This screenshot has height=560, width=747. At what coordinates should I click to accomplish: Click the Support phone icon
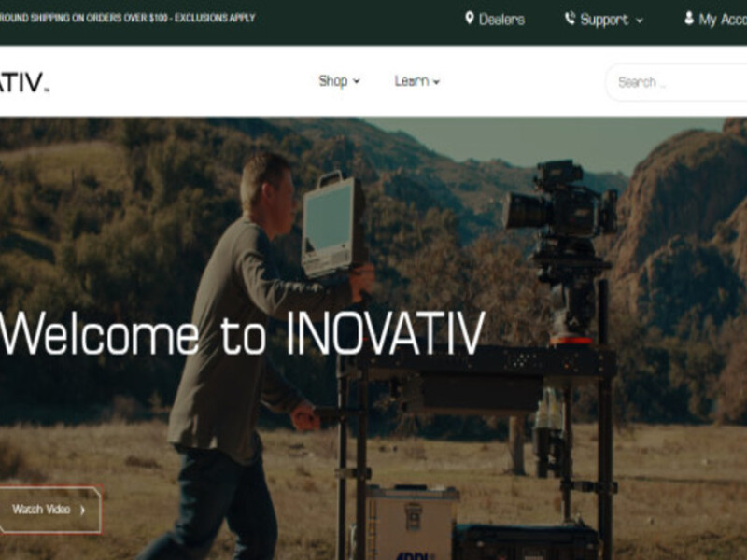pos(570,19)
